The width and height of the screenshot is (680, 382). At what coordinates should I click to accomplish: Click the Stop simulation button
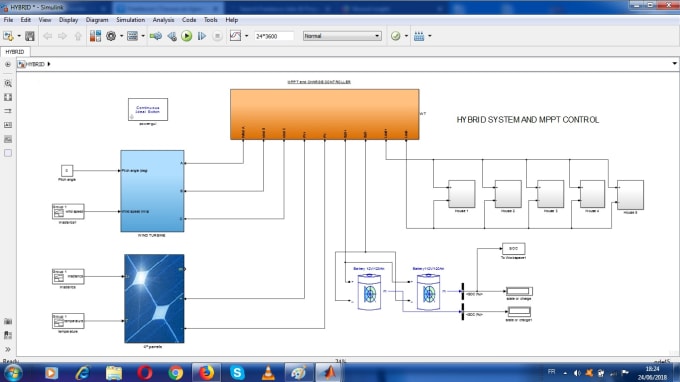(x=218, y=36)
